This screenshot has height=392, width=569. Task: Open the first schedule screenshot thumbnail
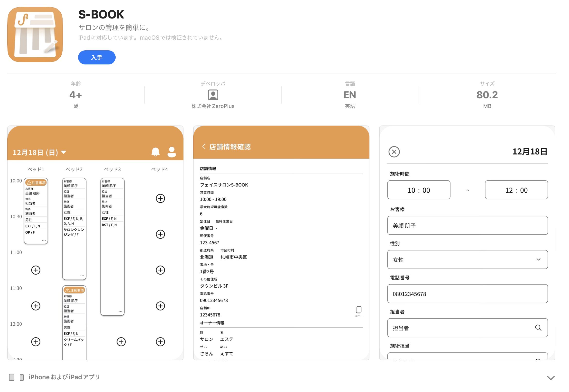point(95,243)
